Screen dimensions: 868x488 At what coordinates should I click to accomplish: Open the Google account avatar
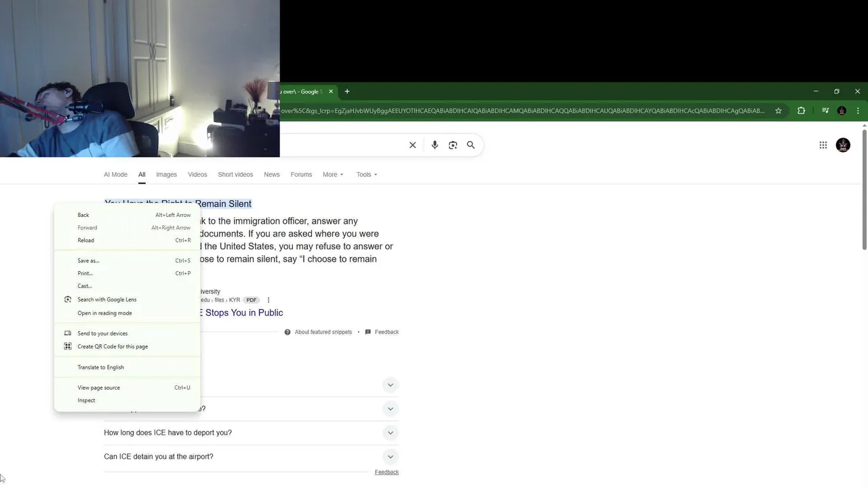[x=843, y=145]
